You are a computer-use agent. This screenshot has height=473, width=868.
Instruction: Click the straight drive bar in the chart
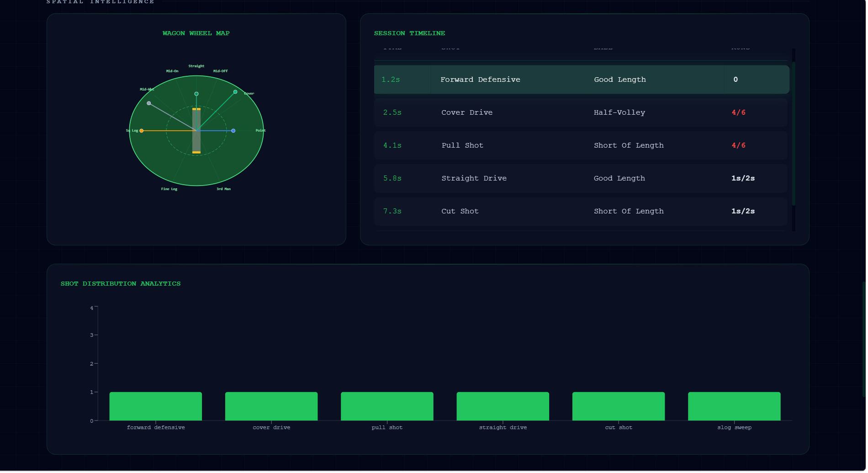503,406
